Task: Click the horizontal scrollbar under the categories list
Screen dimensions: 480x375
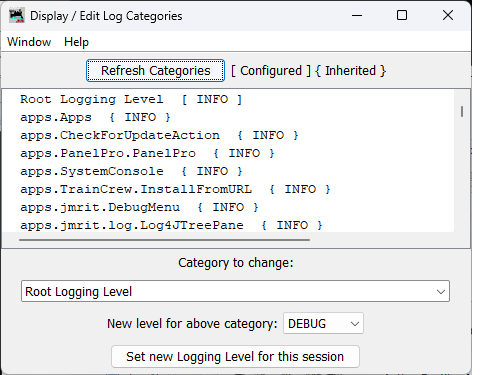Action: tap(164, 239)
